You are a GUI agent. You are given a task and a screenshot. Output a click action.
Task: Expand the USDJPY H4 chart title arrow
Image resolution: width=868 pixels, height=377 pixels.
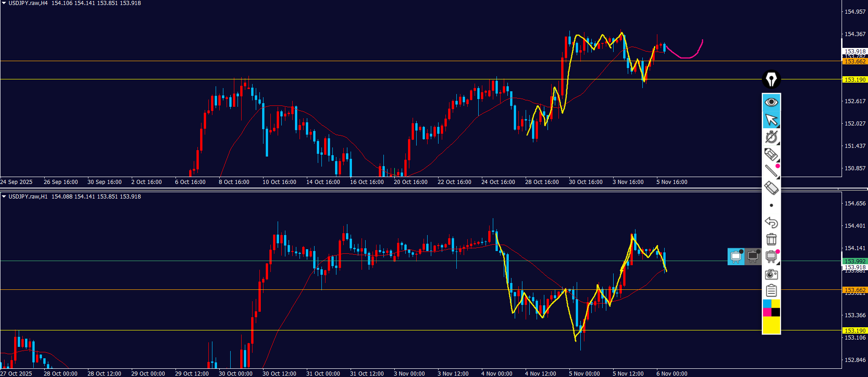(x=4, y=3)
